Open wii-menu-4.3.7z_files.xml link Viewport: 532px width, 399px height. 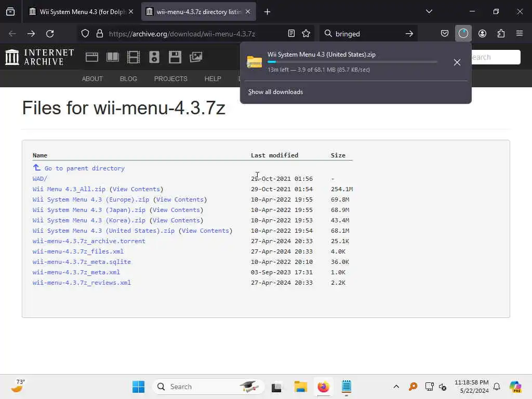(78, 251)
